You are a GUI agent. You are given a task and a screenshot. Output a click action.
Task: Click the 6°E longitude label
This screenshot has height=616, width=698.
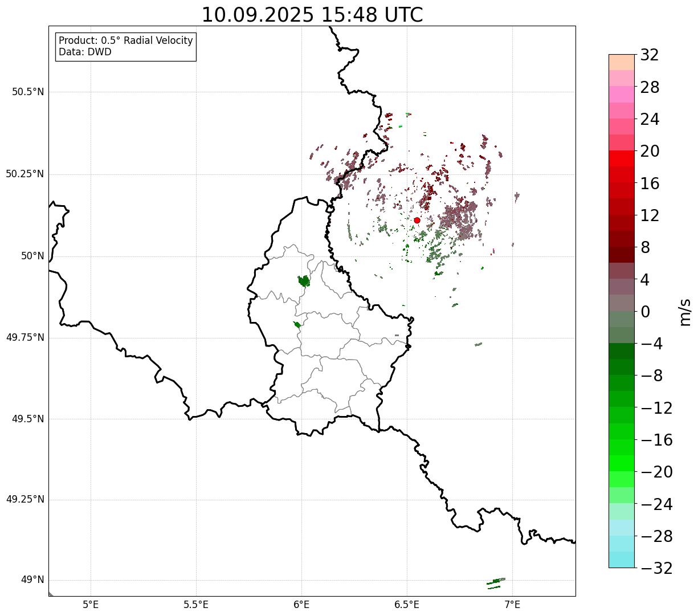click(301, 605)
